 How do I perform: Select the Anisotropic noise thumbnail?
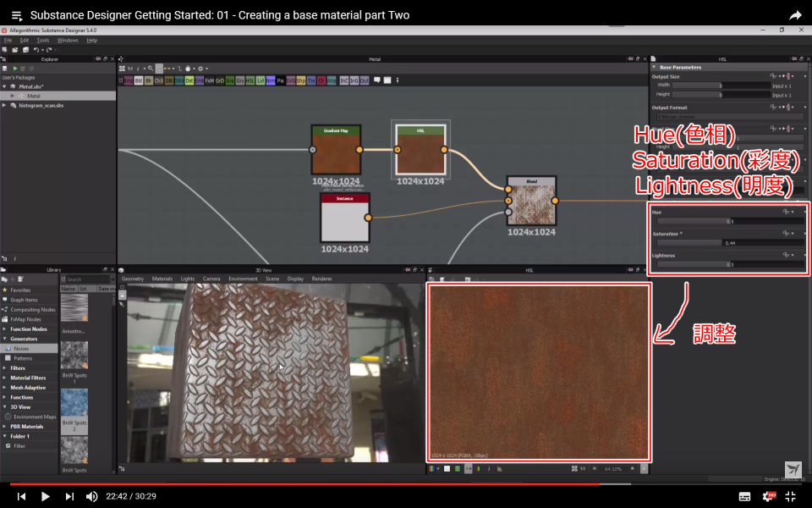[x=74, y=307]
